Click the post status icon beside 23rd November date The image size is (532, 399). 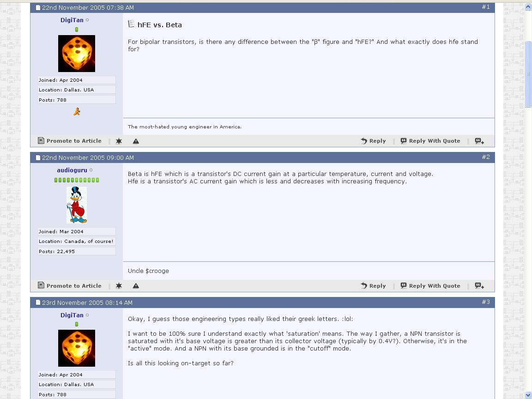(38, 302)
